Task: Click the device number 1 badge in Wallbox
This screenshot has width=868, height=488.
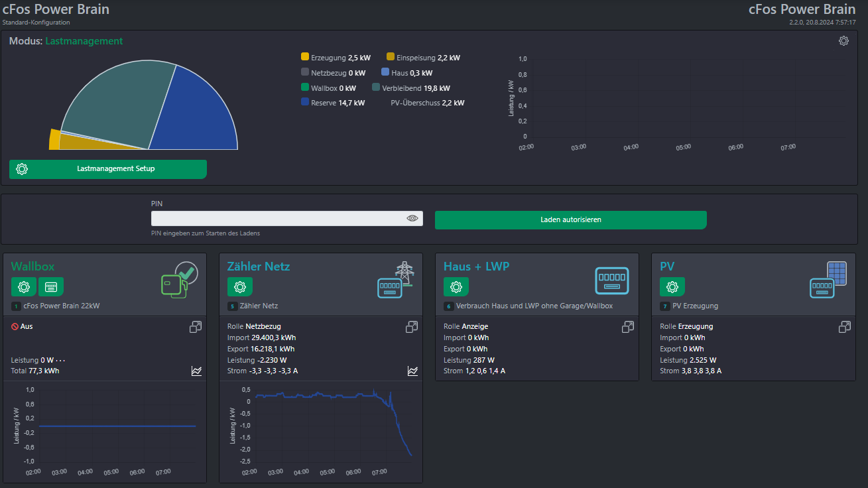Action: coord(15,306)
